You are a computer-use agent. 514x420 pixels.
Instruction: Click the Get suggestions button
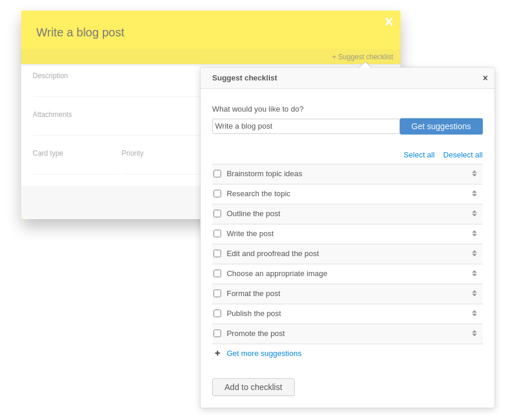coord(441,126)
